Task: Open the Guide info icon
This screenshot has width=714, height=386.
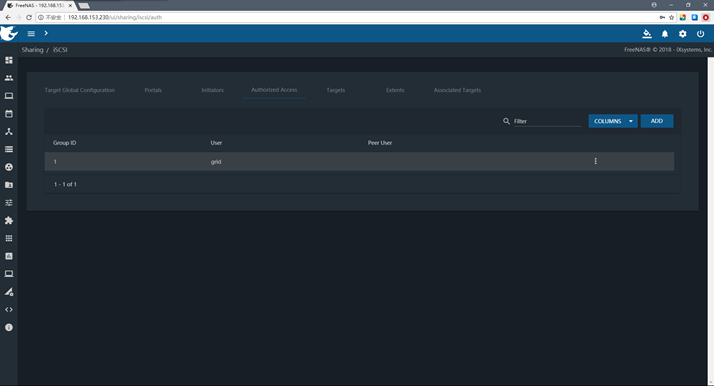Action: click(9, 327)
